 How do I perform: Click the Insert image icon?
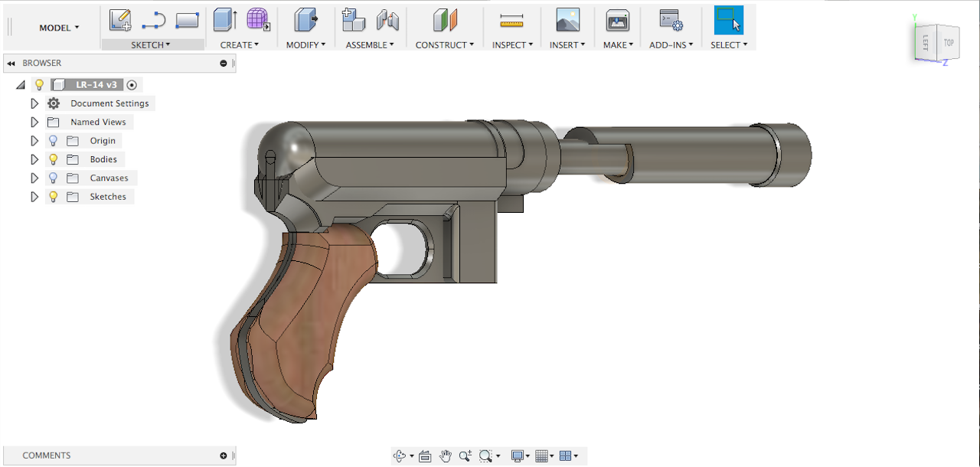pos(567,20)
